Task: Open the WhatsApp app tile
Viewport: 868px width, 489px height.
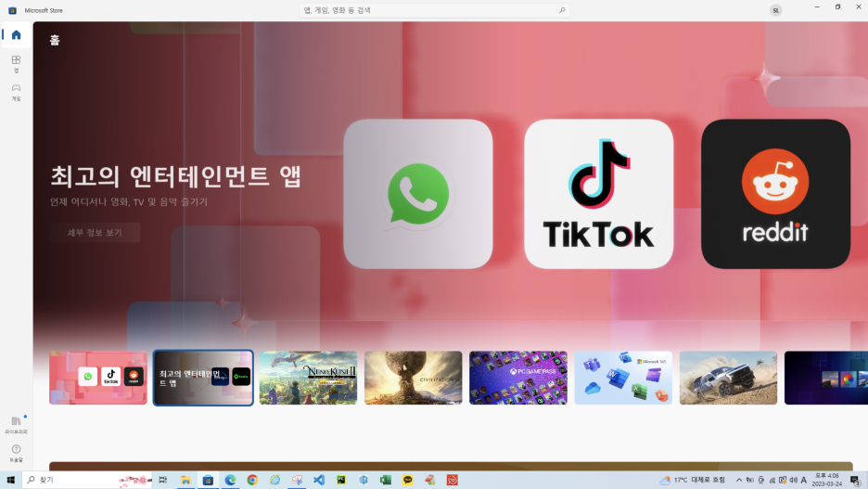Action: (x=418, y=194)
